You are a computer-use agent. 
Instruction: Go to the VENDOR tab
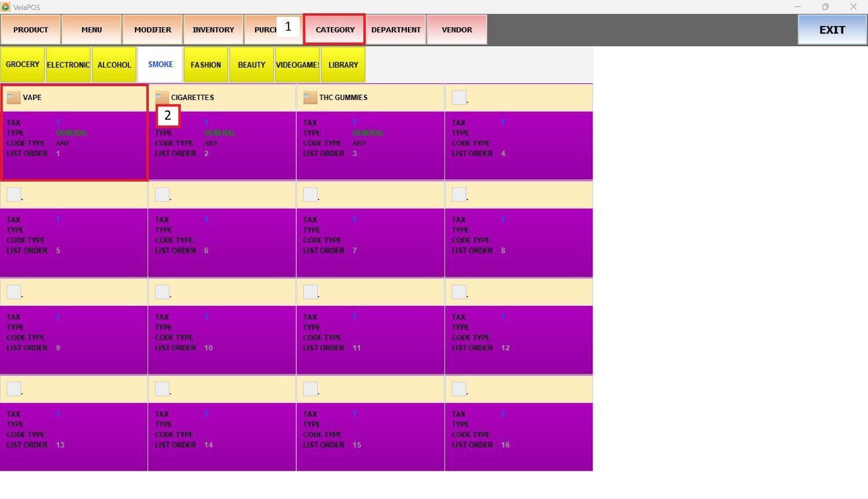[457, 29]
